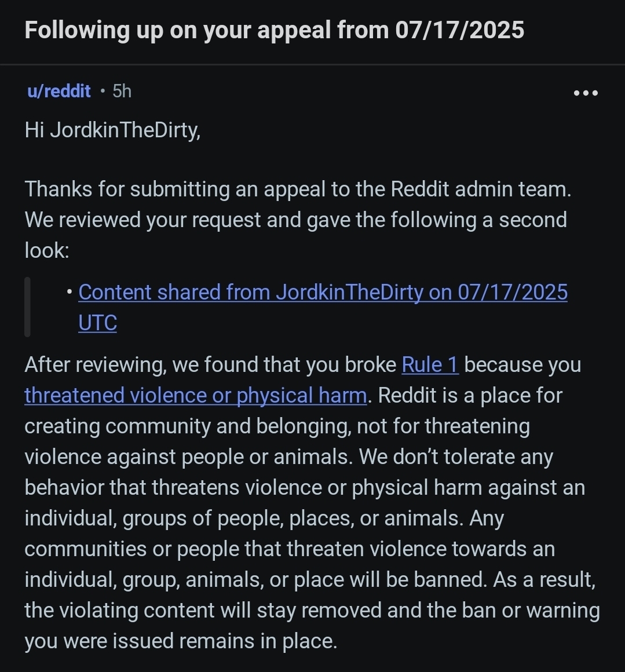The image size is (625, 672).
Task: Click the Hi JordkinTheDirty greeting line
Action: (x=112, y=129)
